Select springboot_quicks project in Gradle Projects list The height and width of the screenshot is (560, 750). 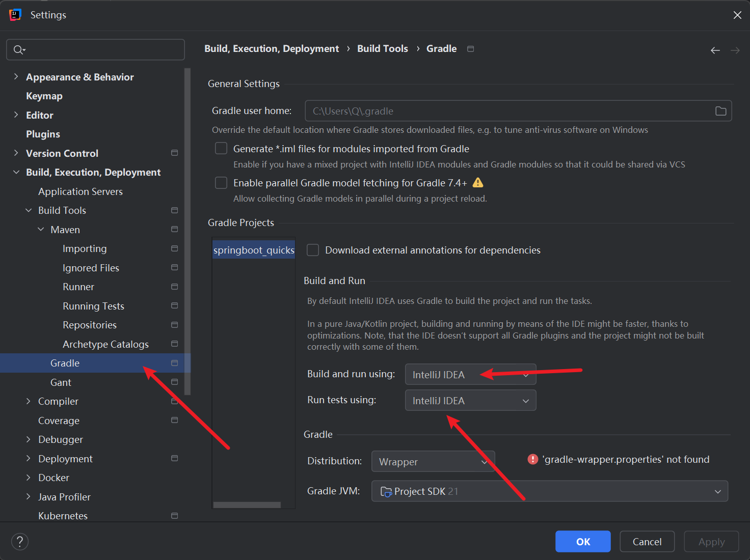coord(254,250)
